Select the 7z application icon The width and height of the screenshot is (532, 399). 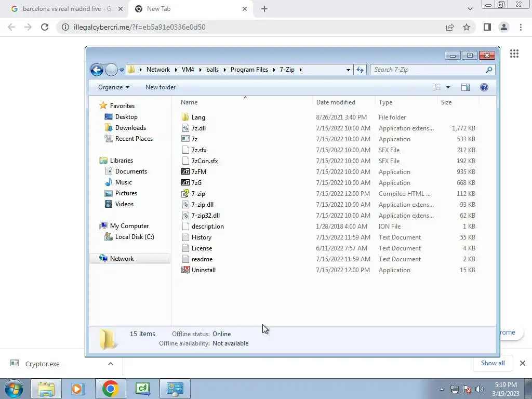tap(185, 139)
